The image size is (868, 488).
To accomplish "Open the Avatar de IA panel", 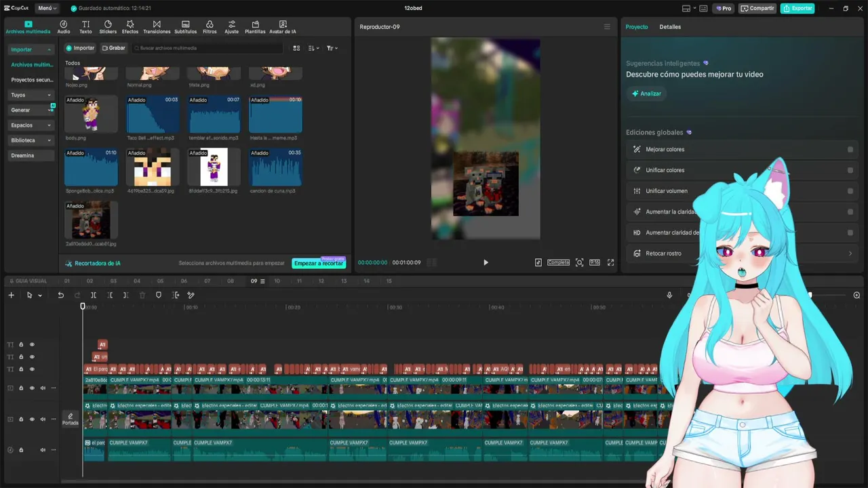I will point(283,27).
